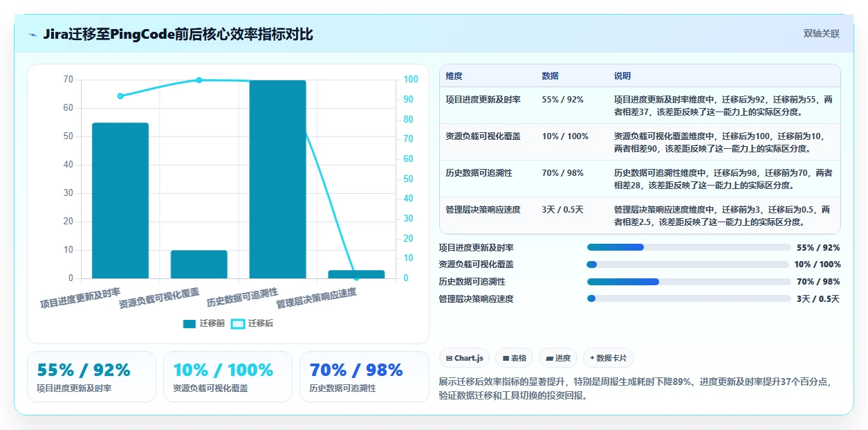Click the chart title heading text
This screenshot has width=868, height=430.
pos(178,34)
